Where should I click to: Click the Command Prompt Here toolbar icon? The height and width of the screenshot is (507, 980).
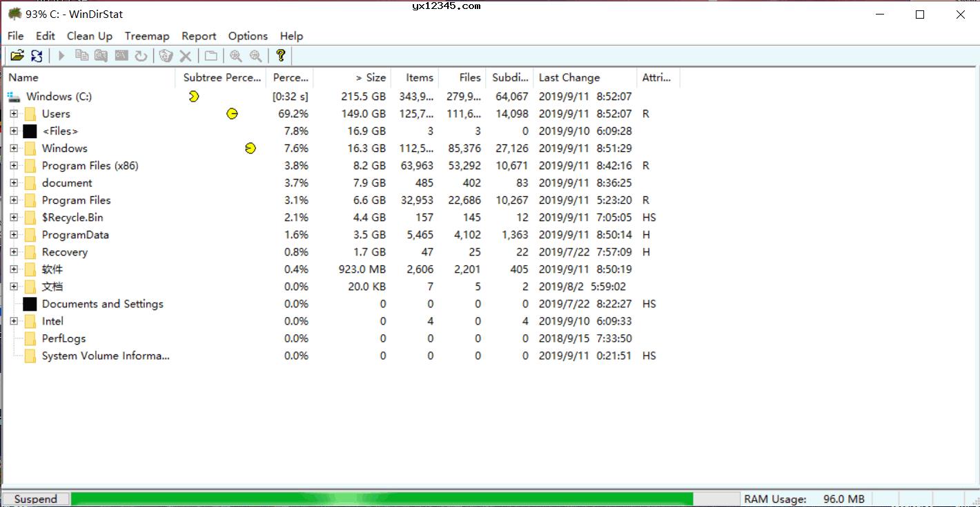point(121,56)
